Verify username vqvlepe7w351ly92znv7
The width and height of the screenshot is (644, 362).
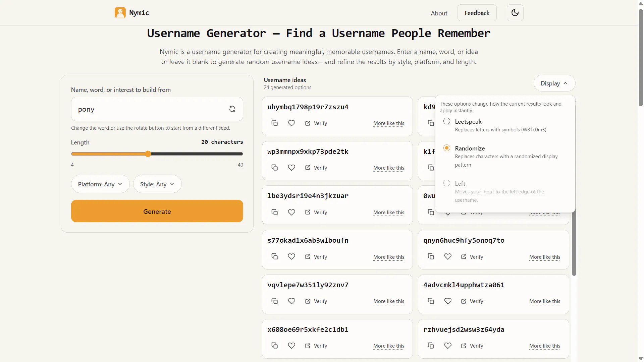tap(316, 301)
